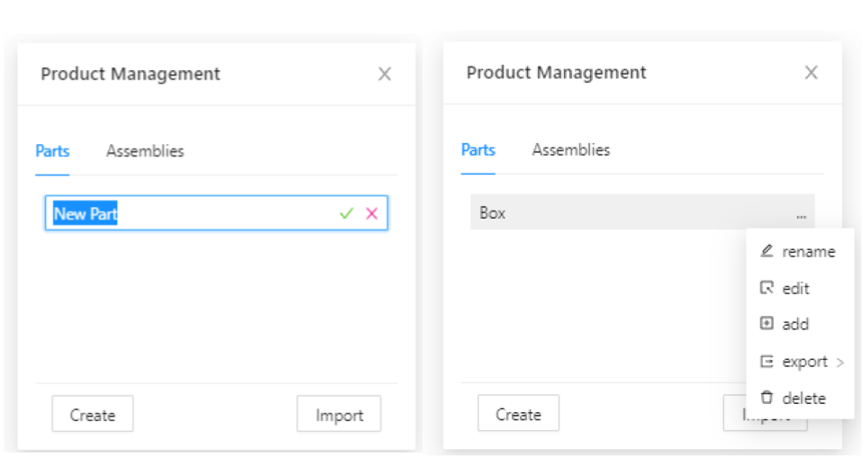868x467 pixels.
Task: Click the edit icon in the context menu
Action: (767, 288)
